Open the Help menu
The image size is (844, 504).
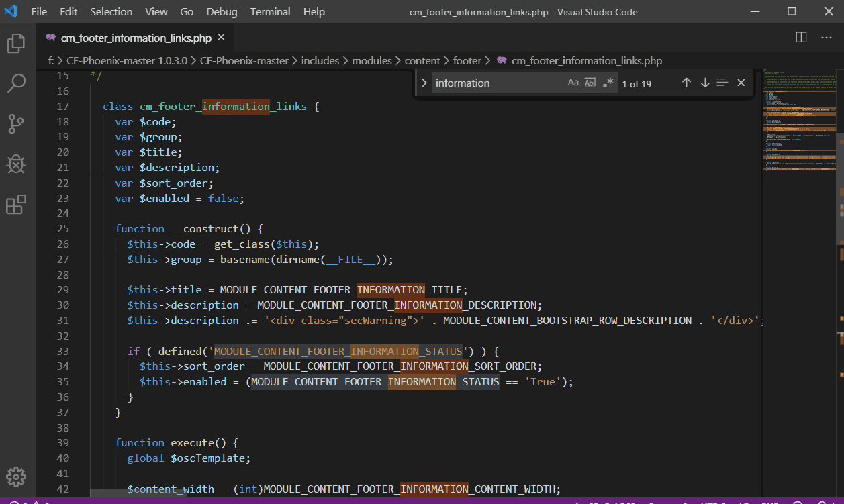click(314, 11)
